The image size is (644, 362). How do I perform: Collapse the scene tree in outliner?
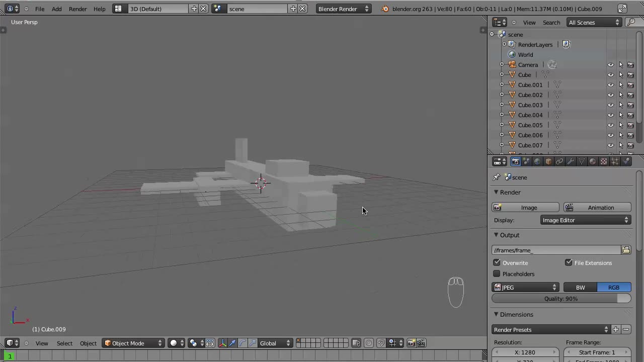pyautogui.click(x=492, y=34)
